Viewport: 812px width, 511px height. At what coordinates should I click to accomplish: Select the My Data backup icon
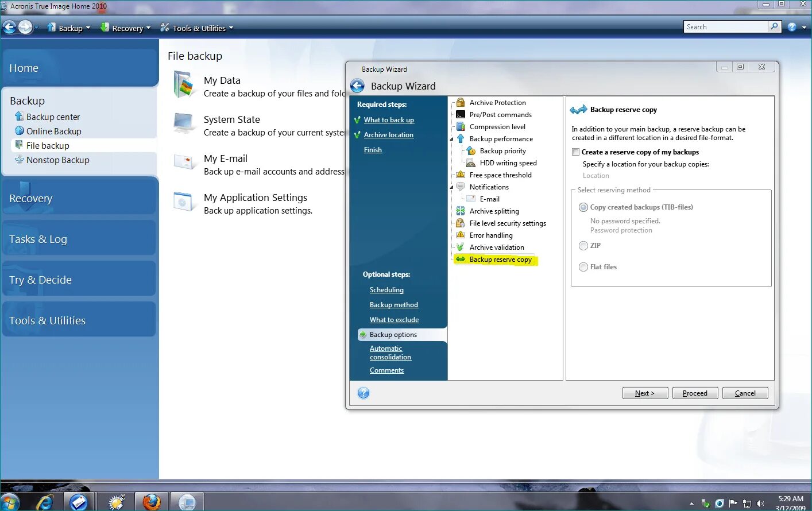tap(184, 84)
